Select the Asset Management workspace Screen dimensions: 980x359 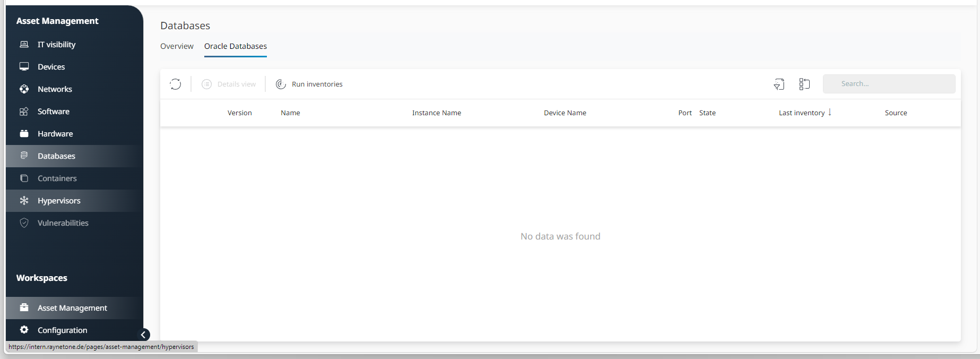coord(72,308)
